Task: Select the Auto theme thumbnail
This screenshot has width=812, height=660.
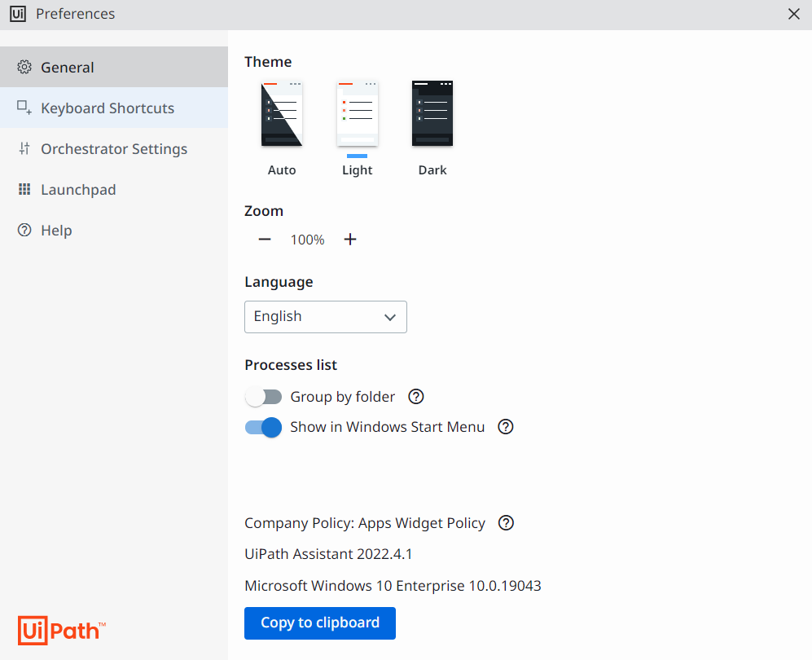Action: click(x=282, y=113)
